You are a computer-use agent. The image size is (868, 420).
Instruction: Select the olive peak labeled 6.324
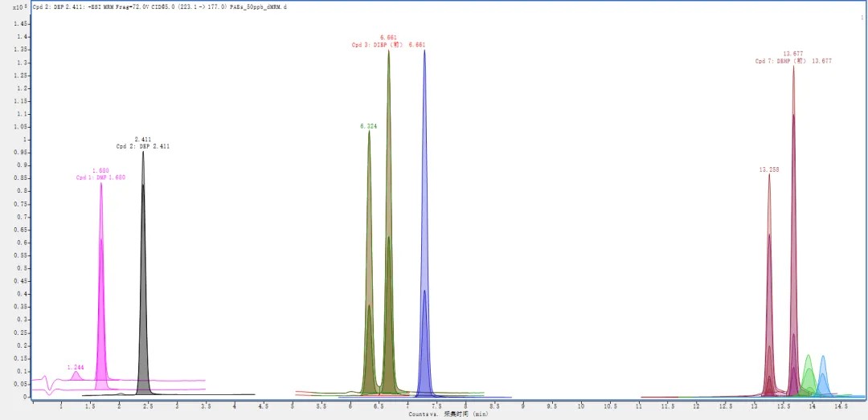pos(369,266)
